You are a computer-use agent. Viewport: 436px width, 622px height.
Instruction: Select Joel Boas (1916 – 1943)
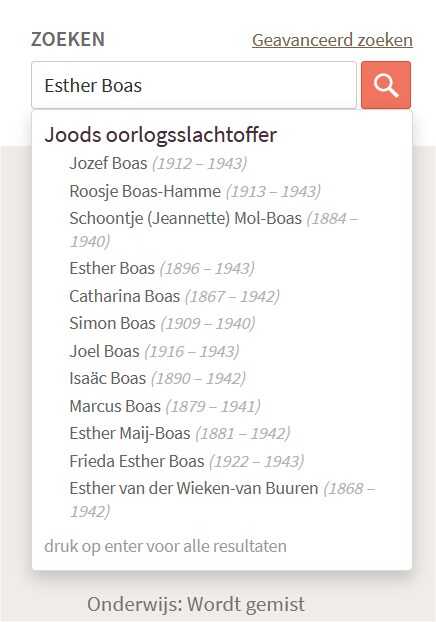click(x=154, y=351)
